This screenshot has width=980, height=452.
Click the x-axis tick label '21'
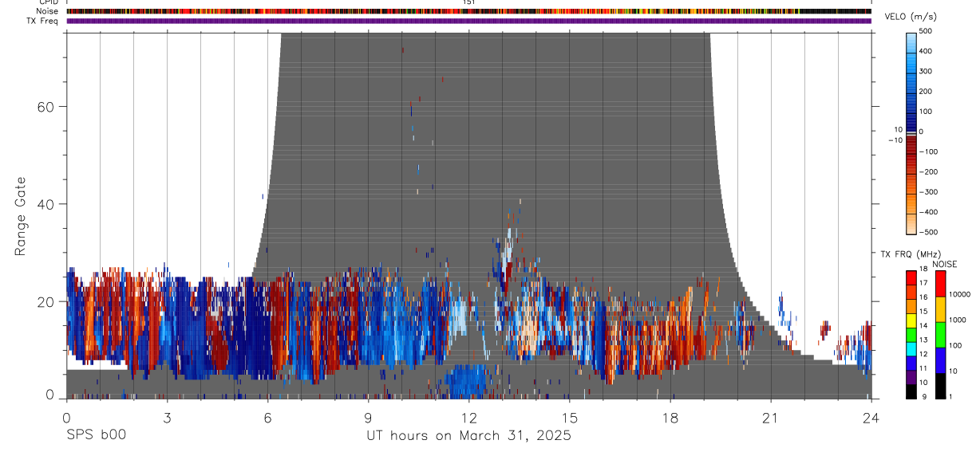click(771, 417)
